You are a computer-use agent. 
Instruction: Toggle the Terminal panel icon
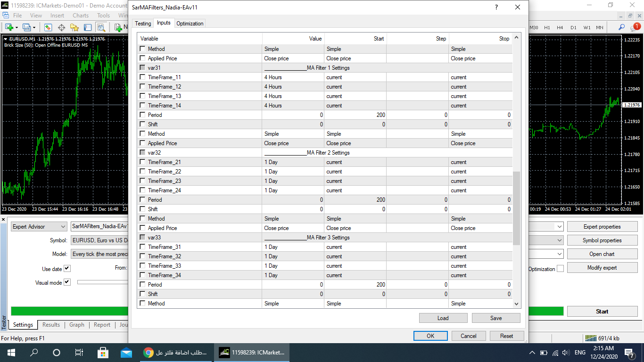[x=88, y=27]
